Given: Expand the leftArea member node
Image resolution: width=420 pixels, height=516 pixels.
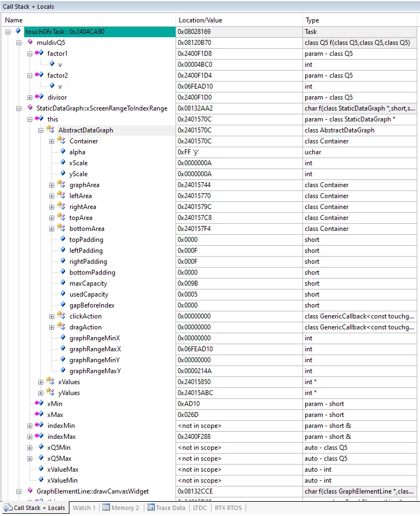Looking at the screenshot, I should [x=51, y=196].
